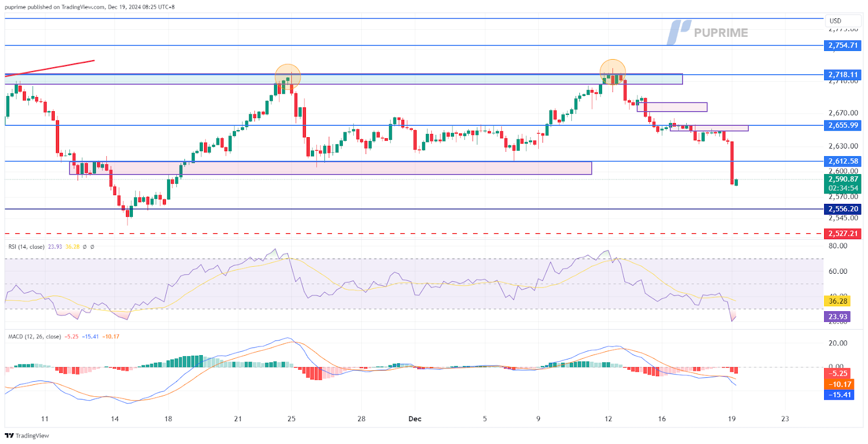Click the orange circle marker above date 12

pyautogui.click(x=612, y=72)
